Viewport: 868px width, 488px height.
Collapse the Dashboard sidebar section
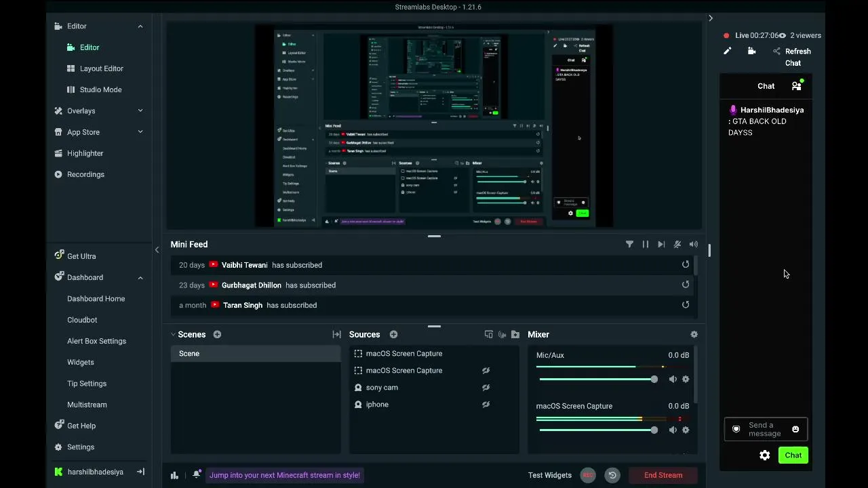[140, 277]
